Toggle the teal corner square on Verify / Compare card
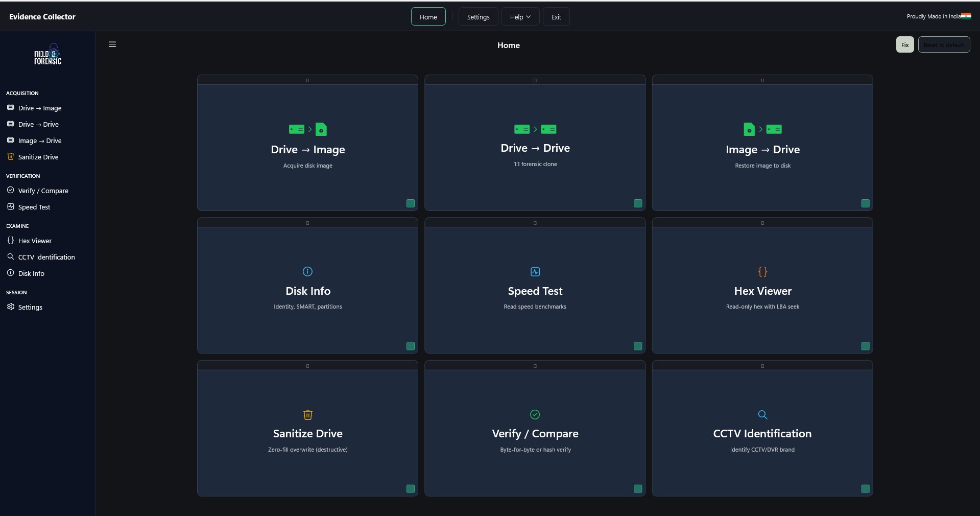980x516 pixels. (x=638, y=488)
